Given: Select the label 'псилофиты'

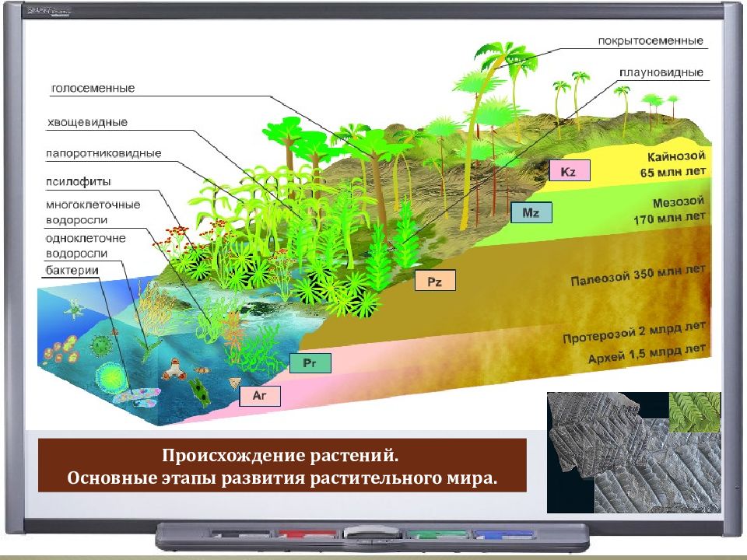Looking at the screenshot, I should 79,181.
